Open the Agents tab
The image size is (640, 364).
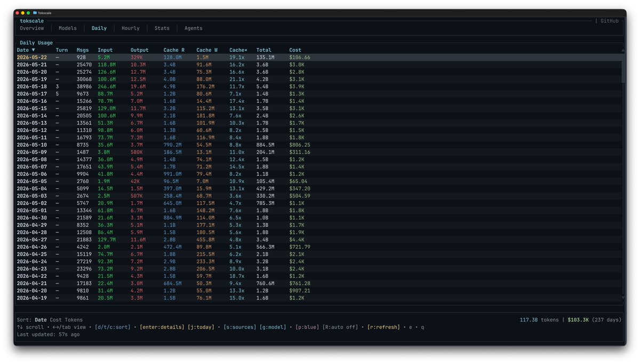(194, 28)
